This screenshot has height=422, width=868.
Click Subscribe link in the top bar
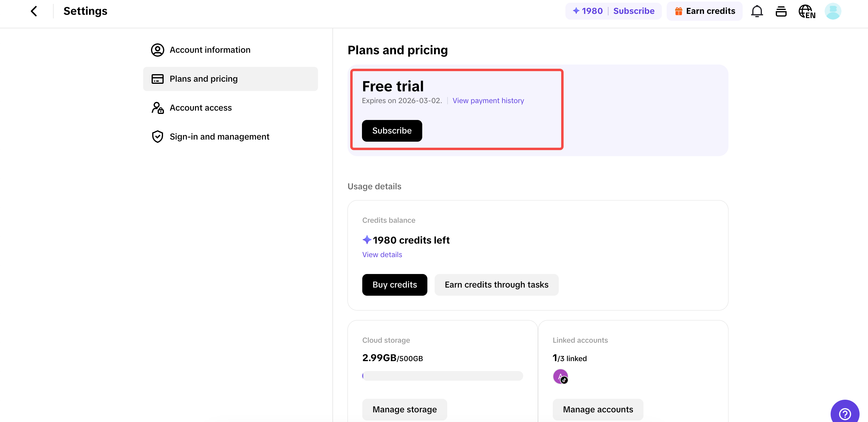634,11
